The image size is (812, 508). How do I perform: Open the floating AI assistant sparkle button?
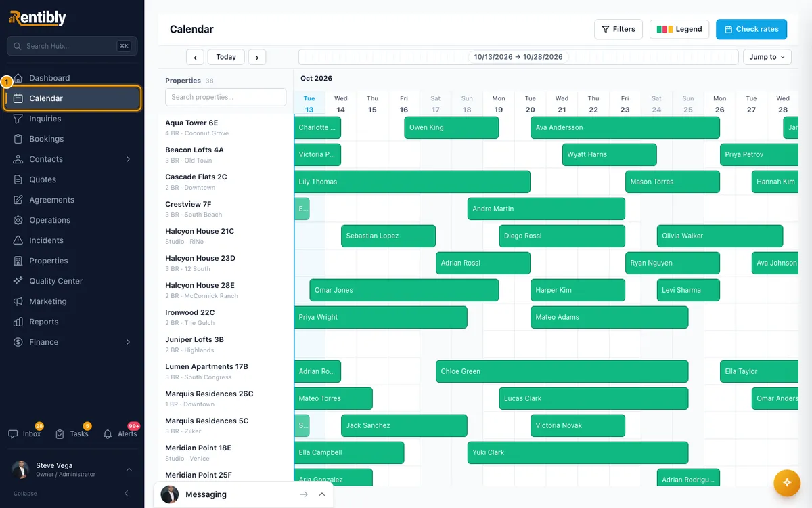click(x=786, y=482)
